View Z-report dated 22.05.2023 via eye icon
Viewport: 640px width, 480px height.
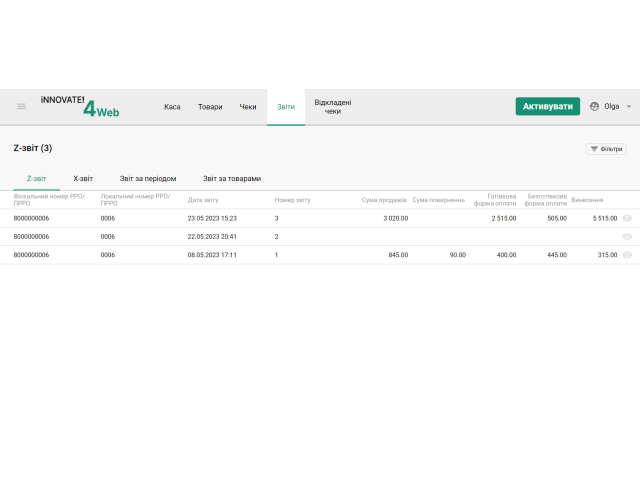[627, 236]
